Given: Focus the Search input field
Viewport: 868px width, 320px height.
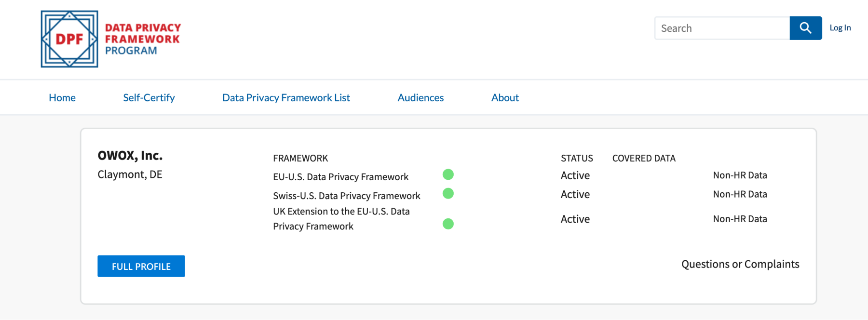Looking at the screenshot, I should click(x=722, y=28).
